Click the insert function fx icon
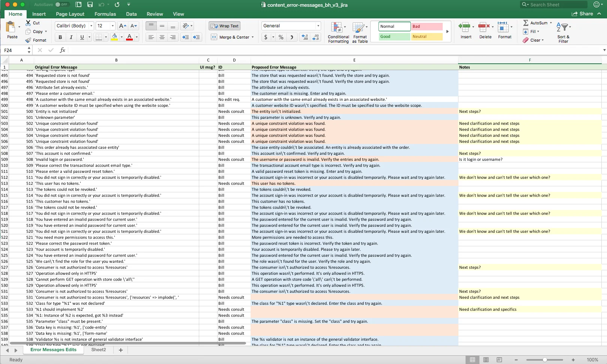Image resolution: width=607 pixels, height=364 pixels. pyautogui.click(x=63, y=50)
